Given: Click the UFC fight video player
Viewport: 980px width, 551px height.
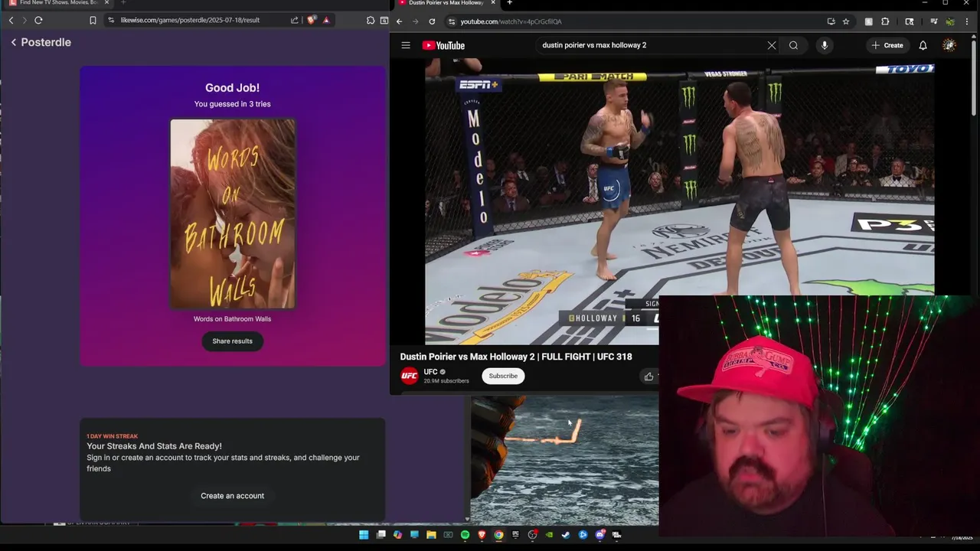Looking at the screenshot, I should click(x=679, y=201).
